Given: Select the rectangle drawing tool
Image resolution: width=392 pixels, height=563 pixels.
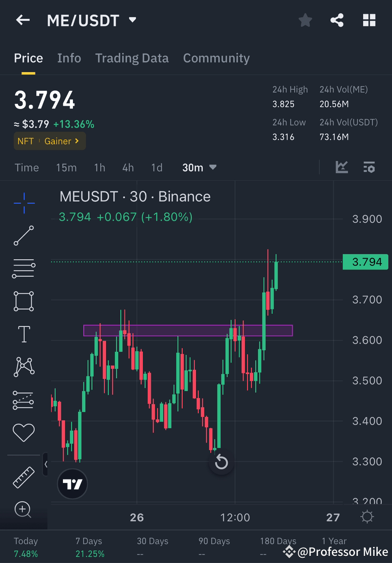Looking at the screenshot, I should pos(24,301).
